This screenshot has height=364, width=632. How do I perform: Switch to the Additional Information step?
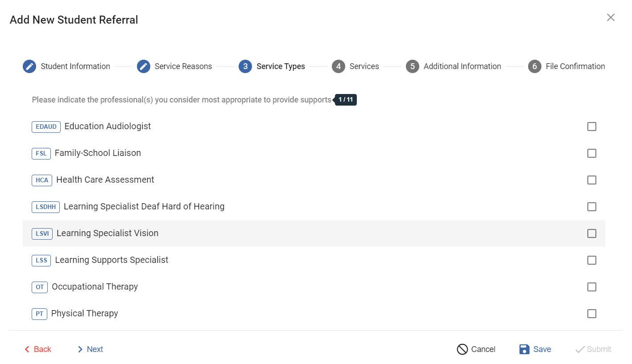click(462, 66)
